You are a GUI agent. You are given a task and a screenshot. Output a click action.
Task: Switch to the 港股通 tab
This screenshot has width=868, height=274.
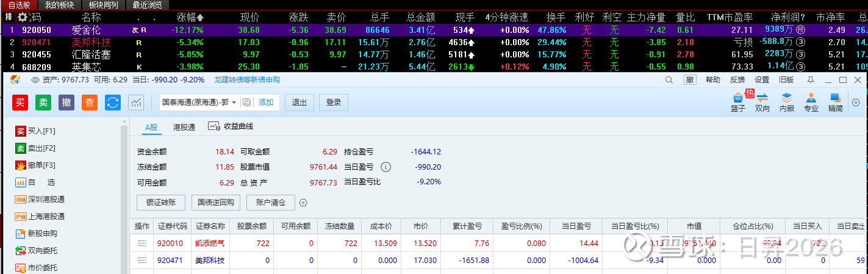(184, 127)
